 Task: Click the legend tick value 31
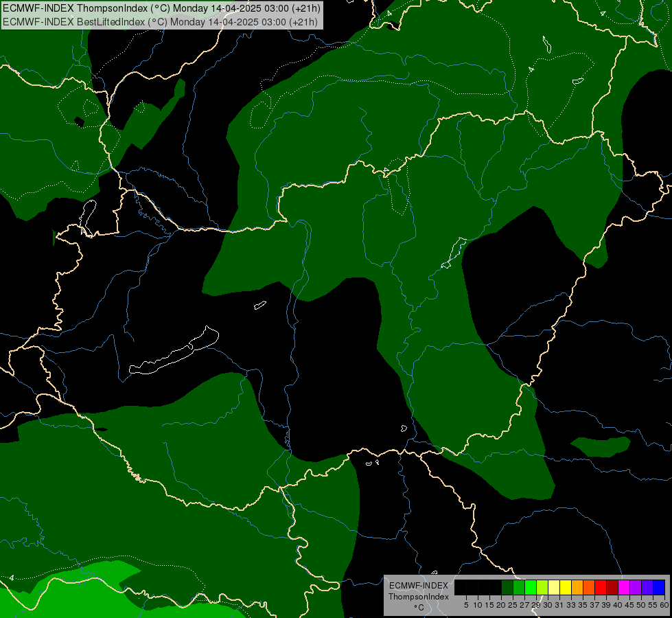point(559,605)
